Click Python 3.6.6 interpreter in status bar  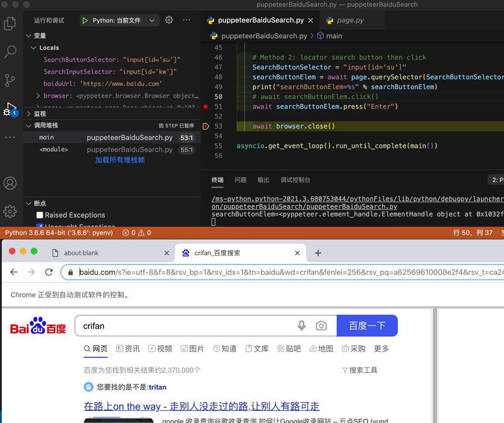click(x=59, y=233)
